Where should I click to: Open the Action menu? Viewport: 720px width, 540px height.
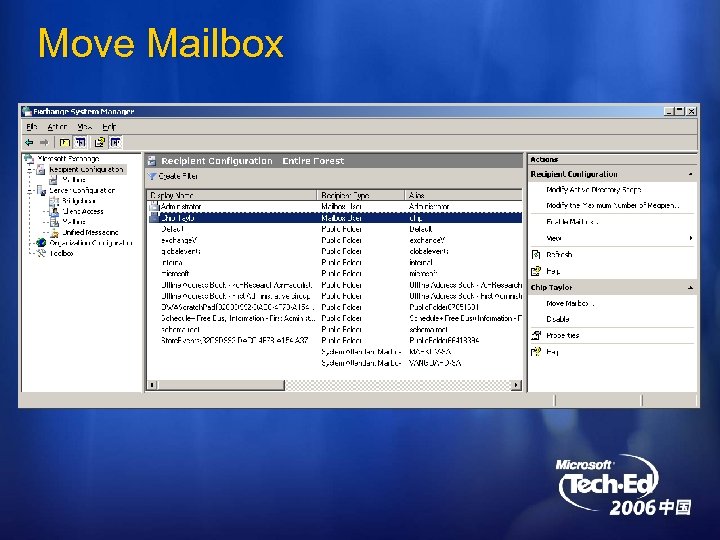click(x=57, y=126)
